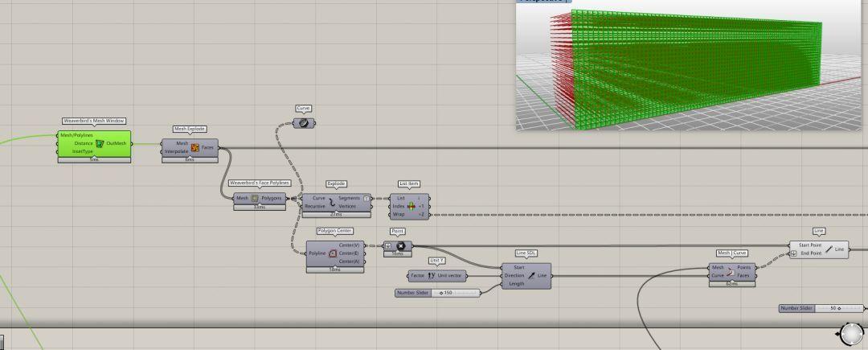Select the Mesh | Curve intersection icon
This screenshot has height=350, width=868.
(x=731, y=271)
